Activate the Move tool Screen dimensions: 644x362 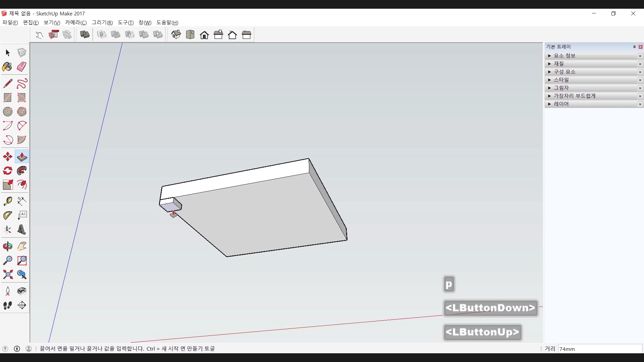[x=7, y=157]
